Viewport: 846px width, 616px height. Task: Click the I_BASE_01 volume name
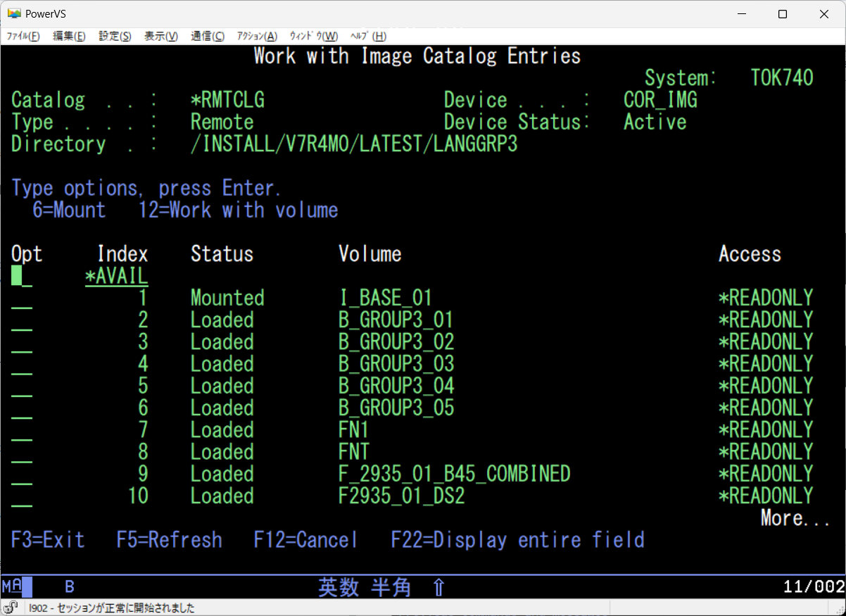385,298
